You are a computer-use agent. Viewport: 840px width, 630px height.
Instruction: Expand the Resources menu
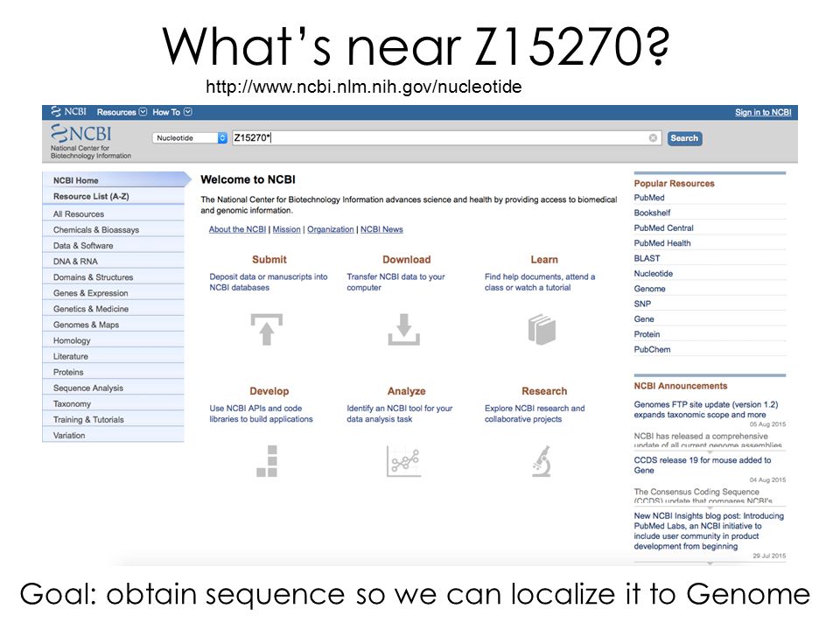(x=122, y=112)
